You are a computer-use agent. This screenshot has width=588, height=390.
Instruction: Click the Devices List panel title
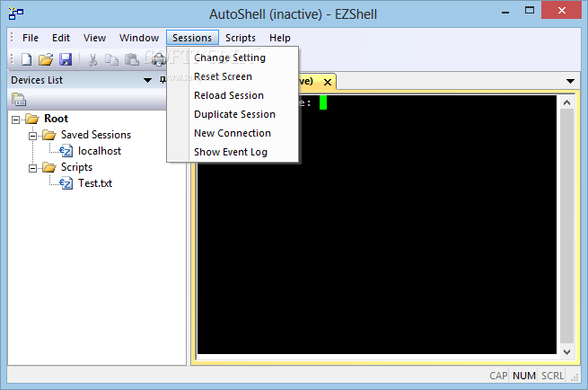point(37,80)
